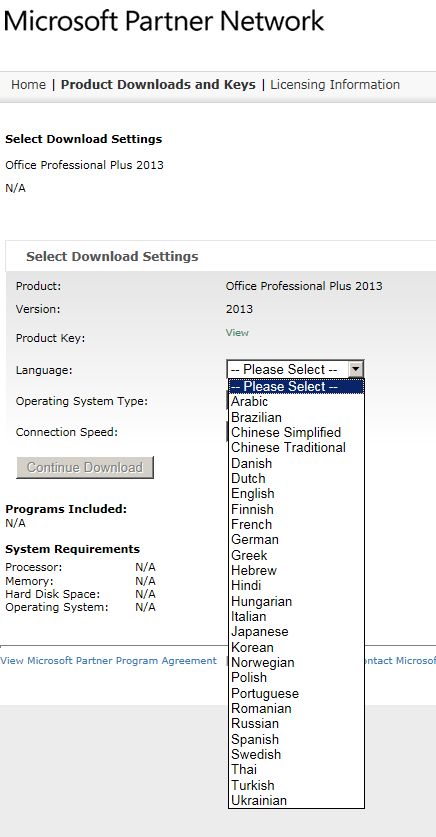Click the Continue Download button
436x837 pixels.
(85, 467)
